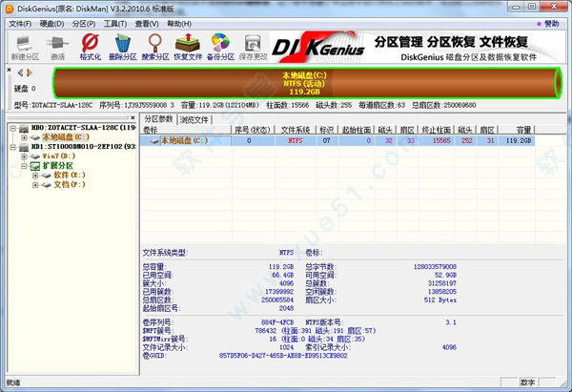Collapse the HD0 disk tree node
The width and height of the screenshot is (572, 392).
[13, 128]
